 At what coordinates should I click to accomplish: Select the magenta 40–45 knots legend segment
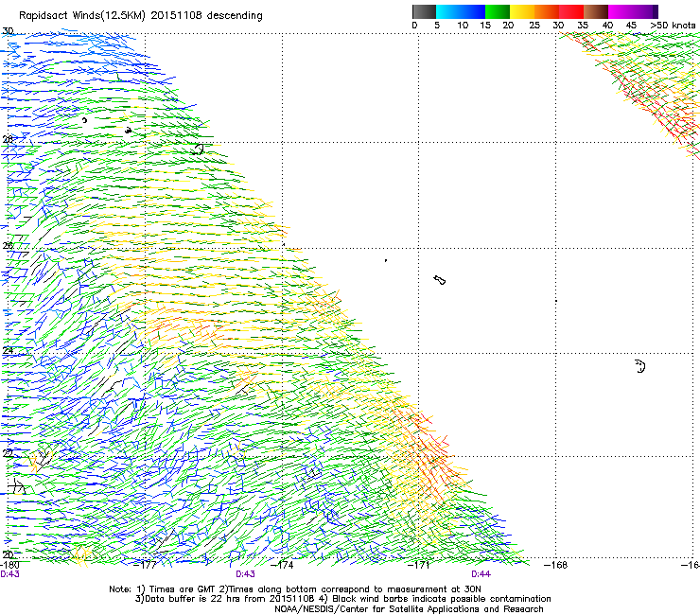point(621,11)
